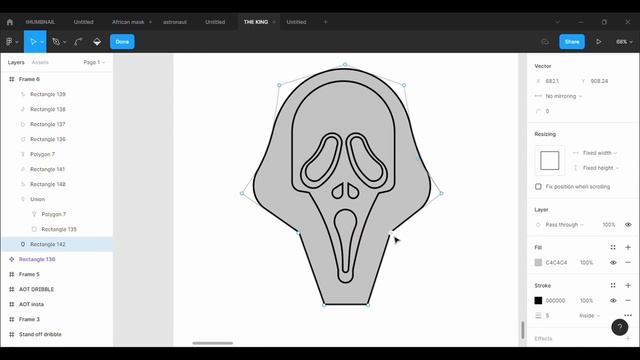
Task: Click the Frame 6 layer icon
Action: (x=11, y=79)
